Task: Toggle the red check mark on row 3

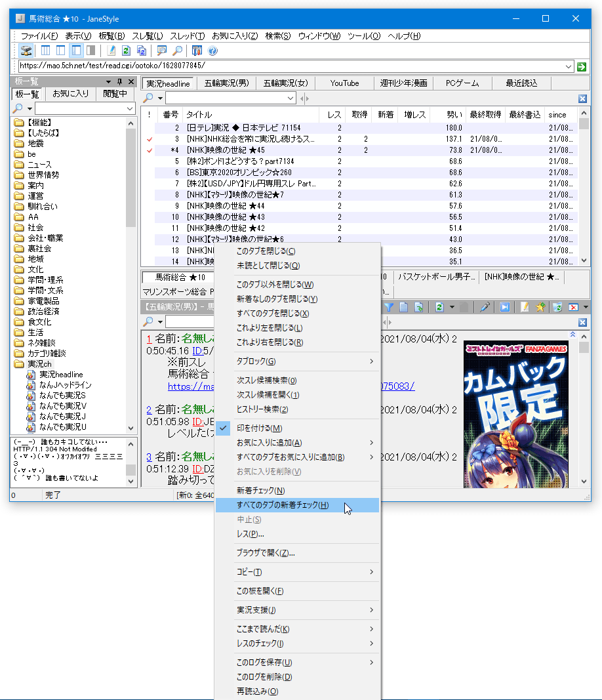Action: pyautogui.click(x=150, y=139)
